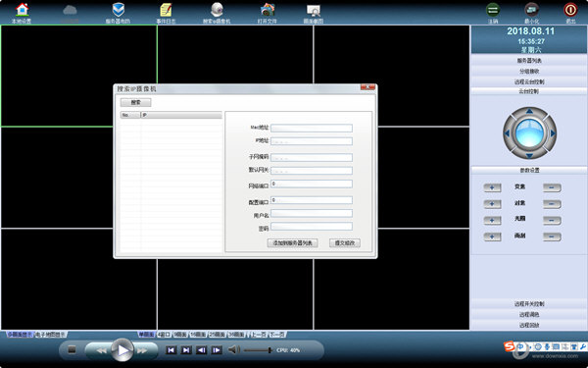Click the 搜索 search button in dialog
Viewport: 588px width, 368px height.
[136, 102]
